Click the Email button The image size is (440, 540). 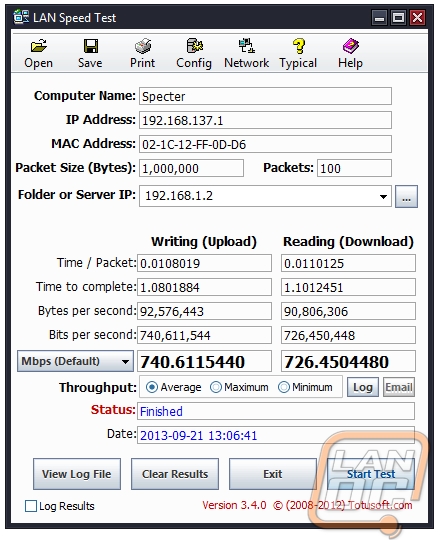pos(399,387)
